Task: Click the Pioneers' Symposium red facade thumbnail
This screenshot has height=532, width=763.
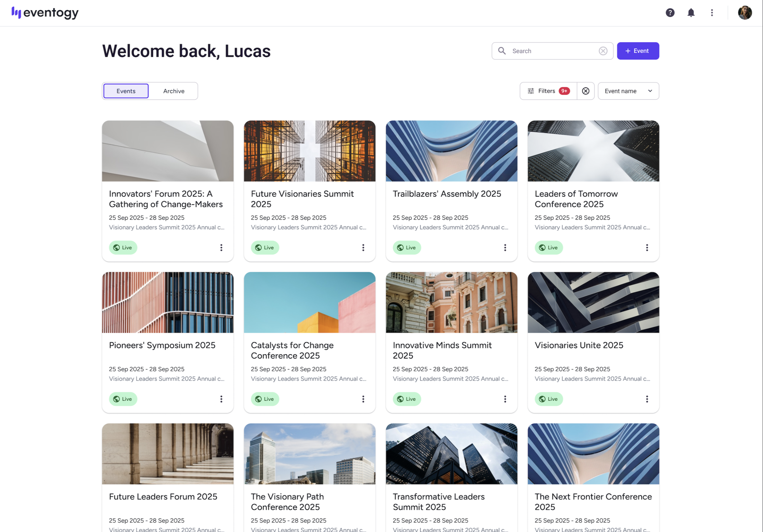Action: click(x=167, y=302)
